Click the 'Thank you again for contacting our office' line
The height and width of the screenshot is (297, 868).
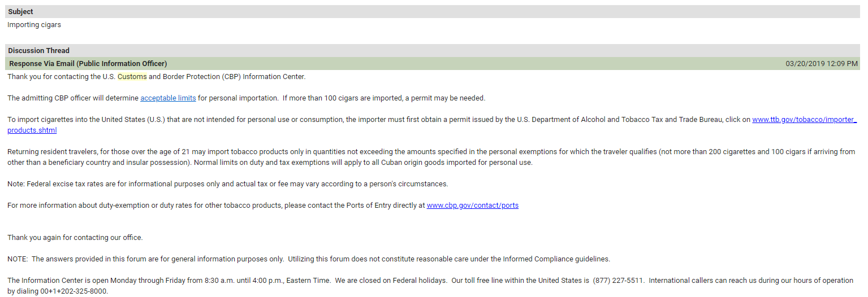click(x=75, y=238)
